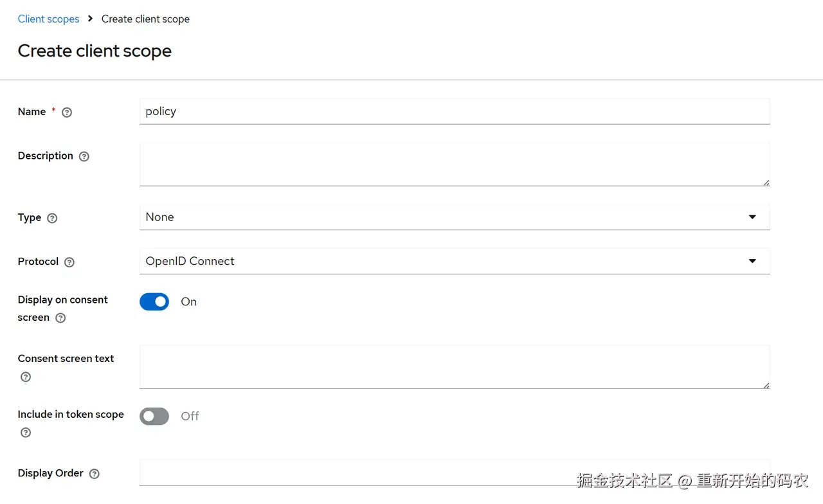Open help icon under Consent screen text
This screenshot has height=504, width=823.
tap(26, 377)
